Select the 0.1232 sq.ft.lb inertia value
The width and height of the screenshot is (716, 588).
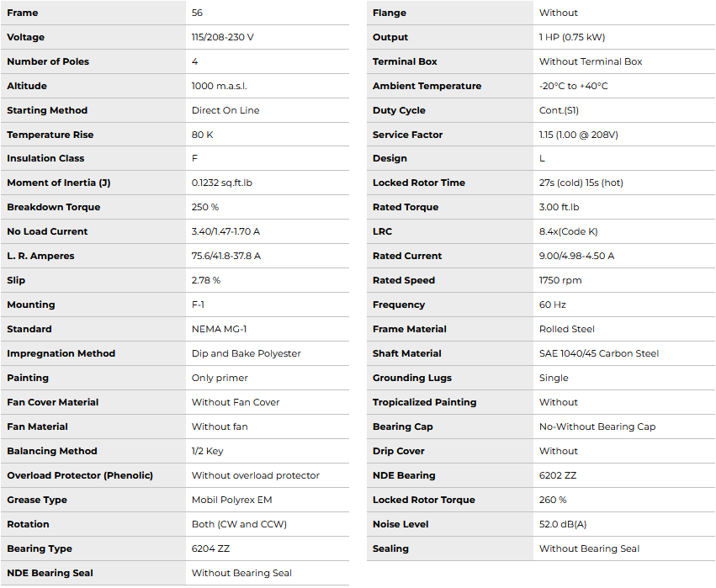point(227,183)
